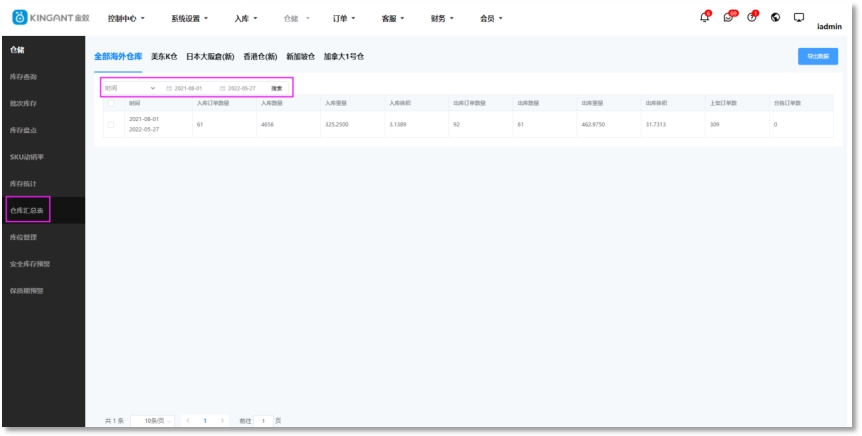
Task: Expand the 入库 menu
Action: tap(245, 18)
